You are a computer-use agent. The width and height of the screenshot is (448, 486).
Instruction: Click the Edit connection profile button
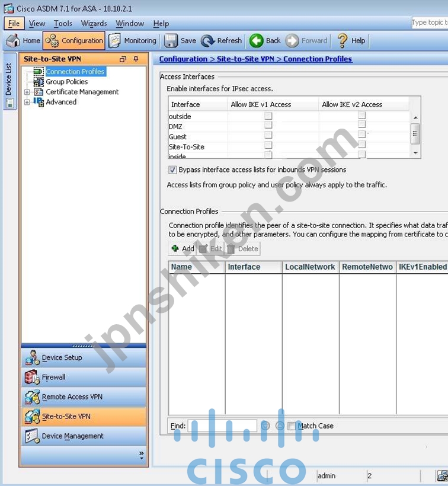210,248
